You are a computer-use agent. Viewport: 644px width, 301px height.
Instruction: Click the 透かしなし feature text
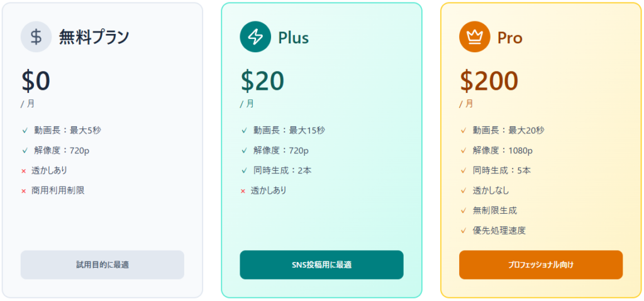point(491,190)
